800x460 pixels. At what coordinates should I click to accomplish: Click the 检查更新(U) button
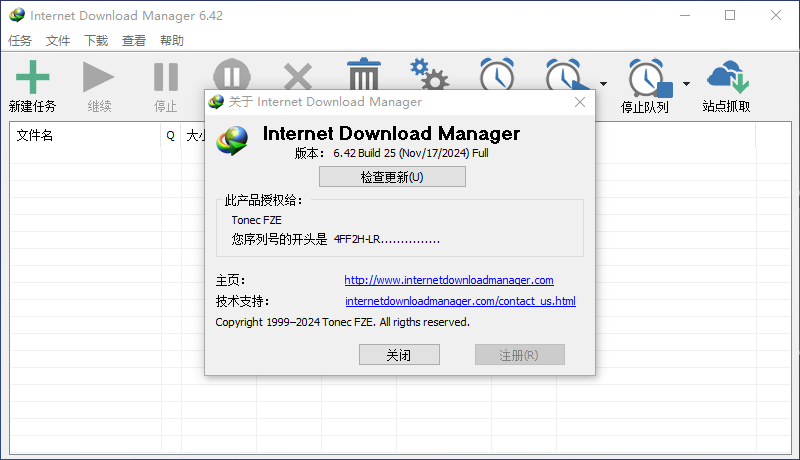pyautogui.click(x=392, y=176)
